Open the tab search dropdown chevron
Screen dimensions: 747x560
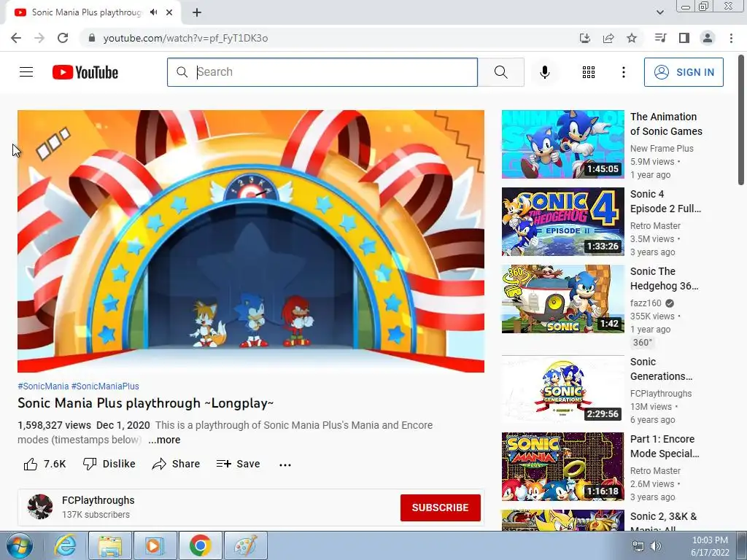point(659,12)
